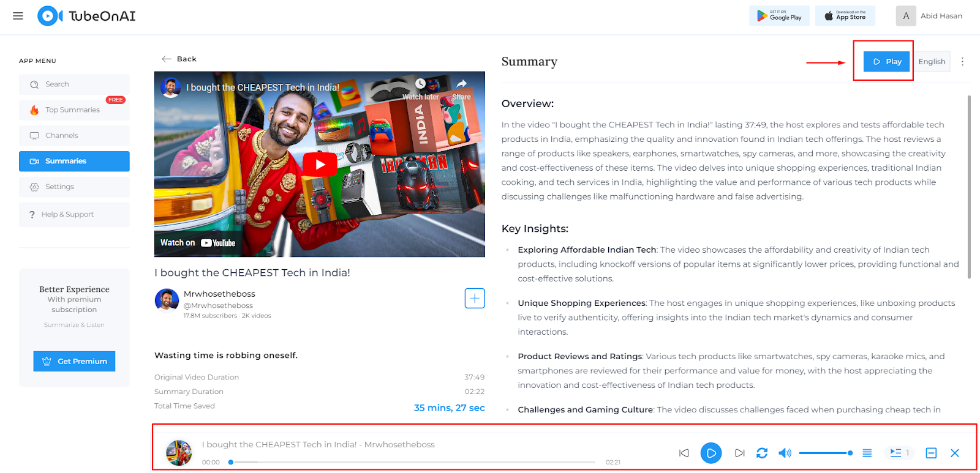Click the FREE badge on Top Summaries
Image resolution: width=980 pixels, height=473 pixels.
tap(115, 100)
